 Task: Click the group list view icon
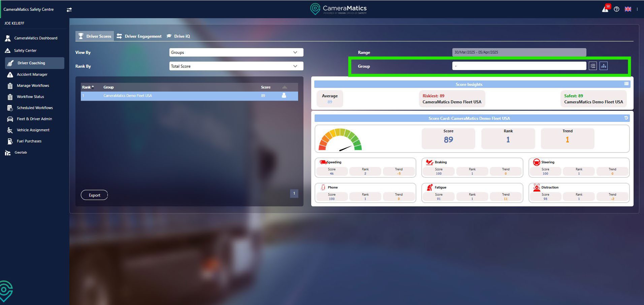593,66
